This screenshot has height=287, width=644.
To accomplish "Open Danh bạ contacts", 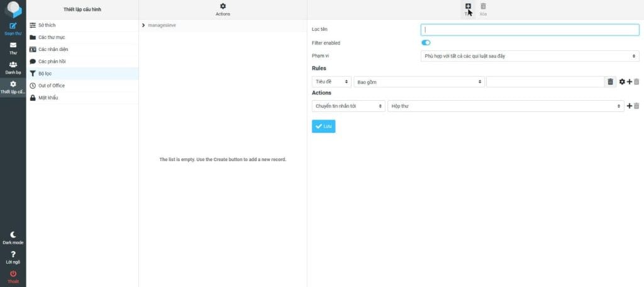I will (13, 68).
